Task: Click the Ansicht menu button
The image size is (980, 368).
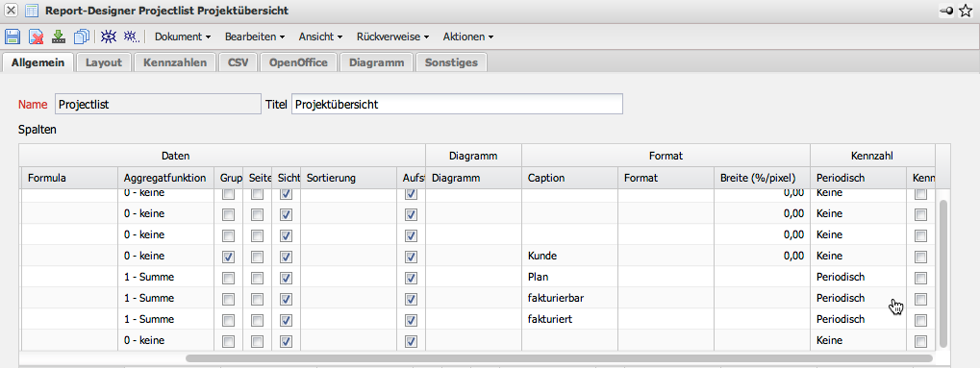Action: click(x=320, y=37)
